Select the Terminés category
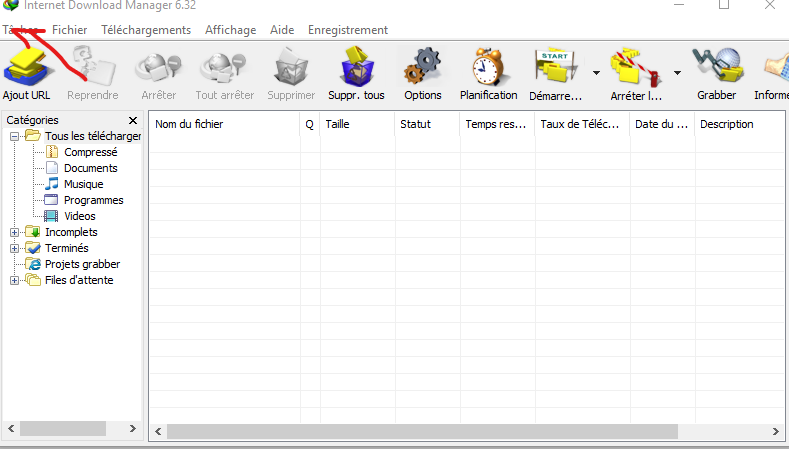 [x=66, y=248]
